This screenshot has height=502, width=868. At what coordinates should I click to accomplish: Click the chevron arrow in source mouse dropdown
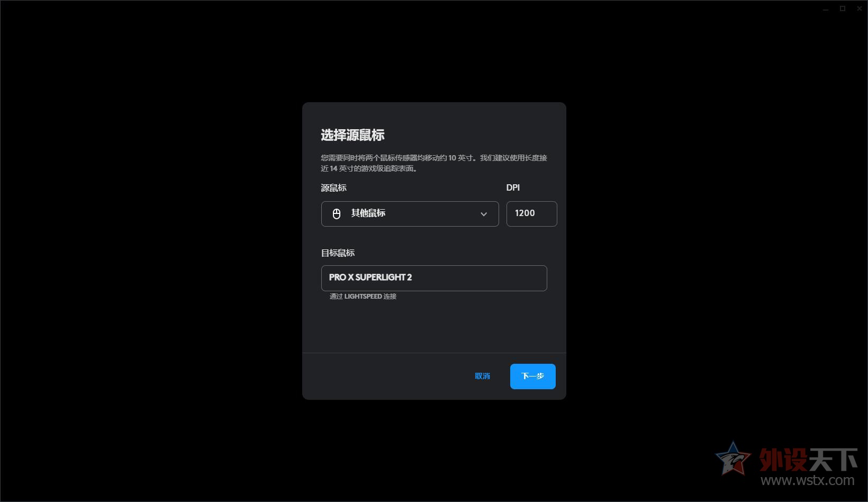(484, 214)
